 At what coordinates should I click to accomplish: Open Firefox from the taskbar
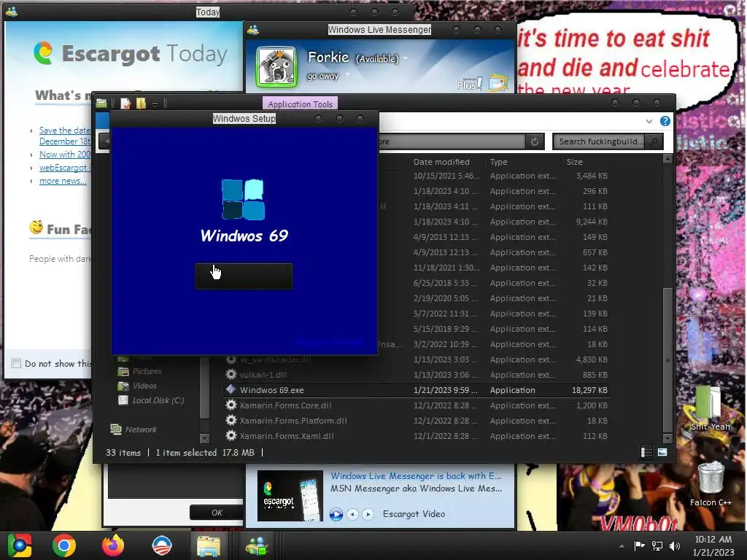[x=113, y=545]
